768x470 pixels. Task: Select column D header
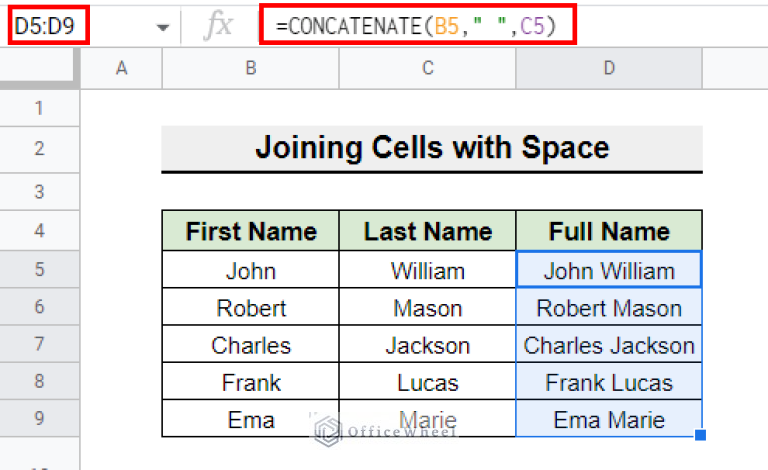point(609,68)
